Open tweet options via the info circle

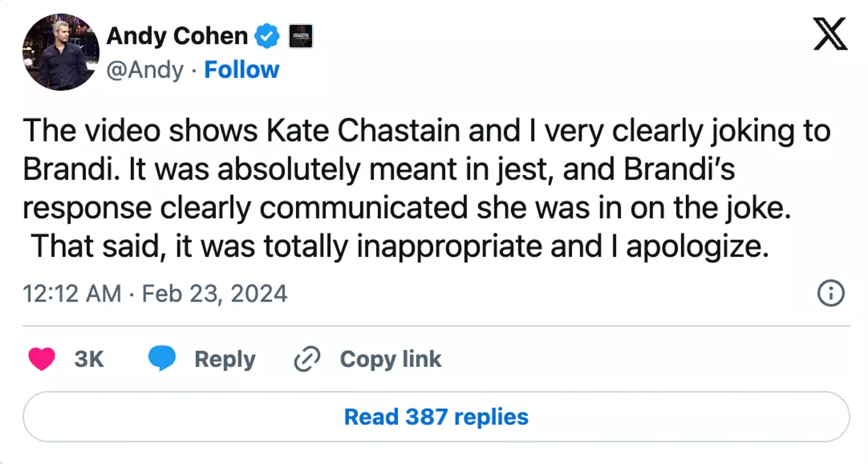[x=831, y=293]
